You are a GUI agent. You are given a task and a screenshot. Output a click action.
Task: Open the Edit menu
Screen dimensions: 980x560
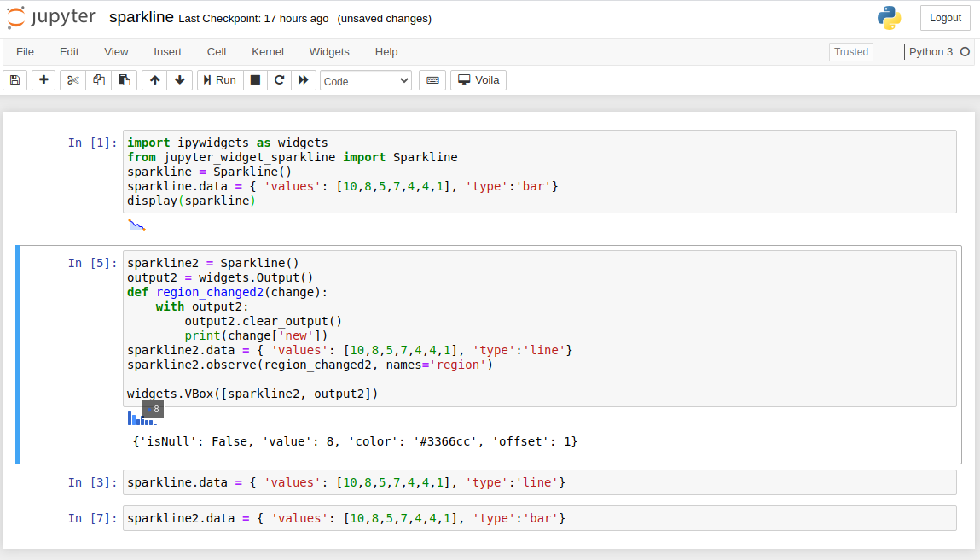69,52
